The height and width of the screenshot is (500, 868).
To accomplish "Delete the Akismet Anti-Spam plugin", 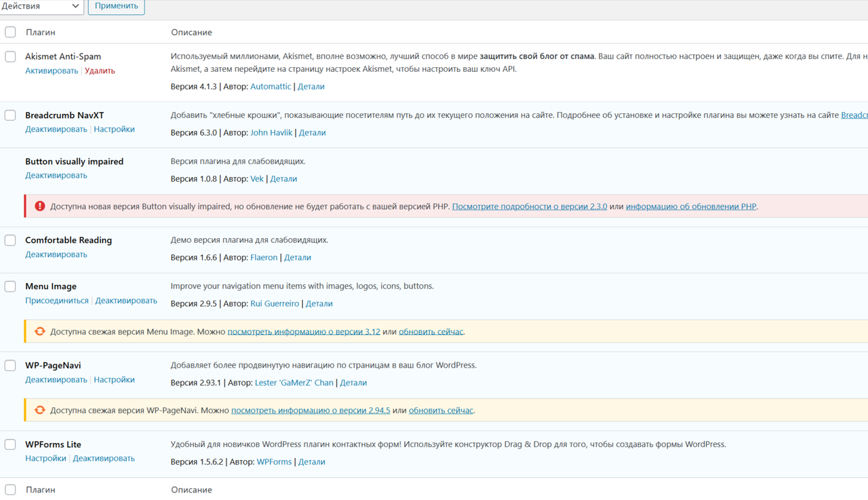I will [x=100, y=71].
